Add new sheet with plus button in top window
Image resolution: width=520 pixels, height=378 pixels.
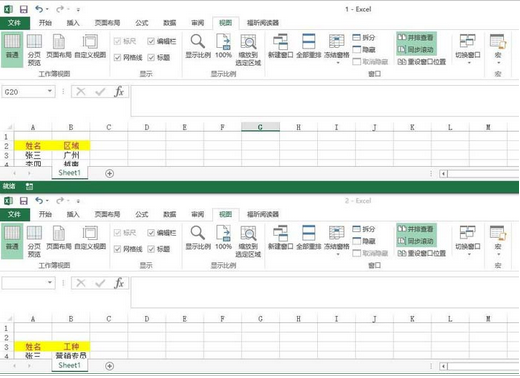pos(109,173)
